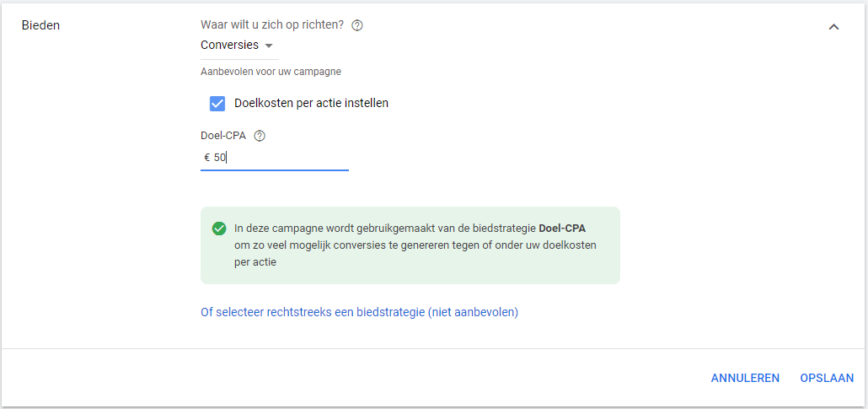The image size is (868, 409).
Task: Click the Bieden section heading
Action: (40, 25)
